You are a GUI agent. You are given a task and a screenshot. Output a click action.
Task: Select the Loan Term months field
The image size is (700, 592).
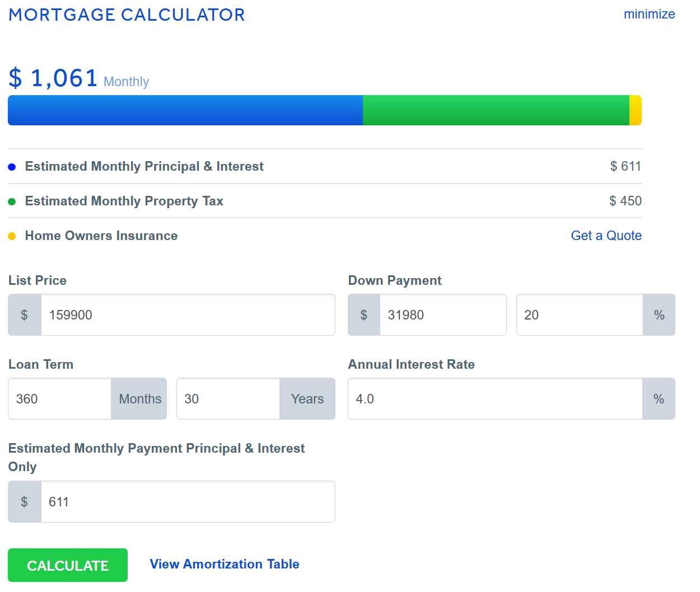pyautogui.click(x=59, y=399)
